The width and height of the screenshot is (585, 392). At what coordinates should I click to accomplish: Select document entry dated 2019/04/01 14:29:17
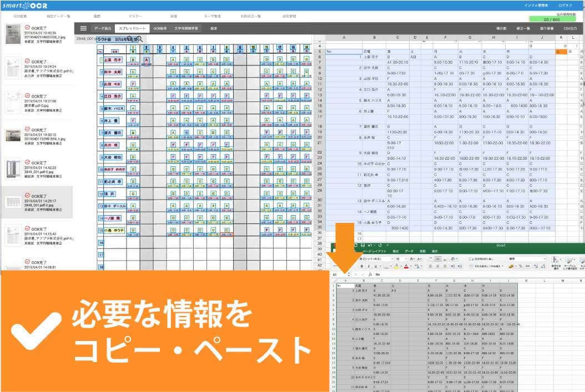click(x=37, y=202)
